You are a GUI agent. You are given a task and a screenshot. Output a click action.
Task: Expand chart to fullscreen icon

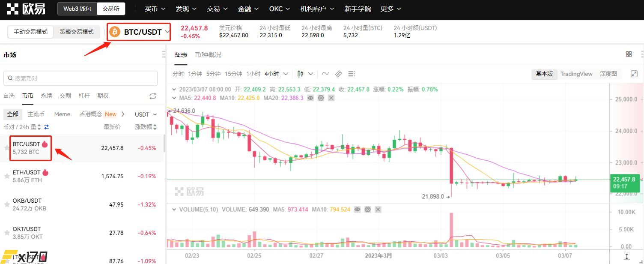(635, 74)
